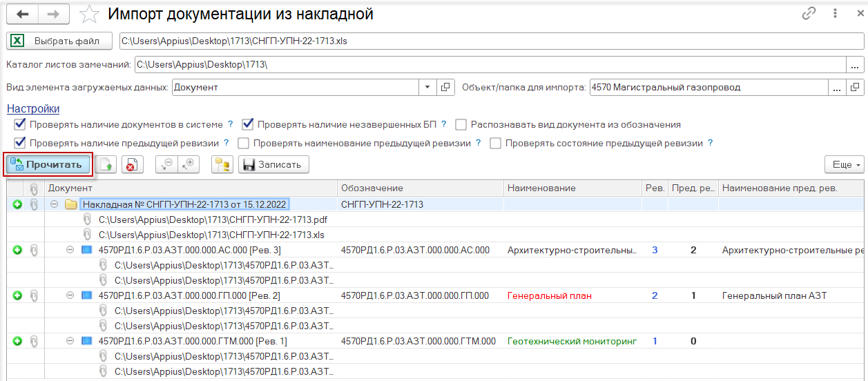The height and width of the screenshot is (381, 868).
Task: Click the folder icon of Накладная row
Action: click(x=70, y=204)
